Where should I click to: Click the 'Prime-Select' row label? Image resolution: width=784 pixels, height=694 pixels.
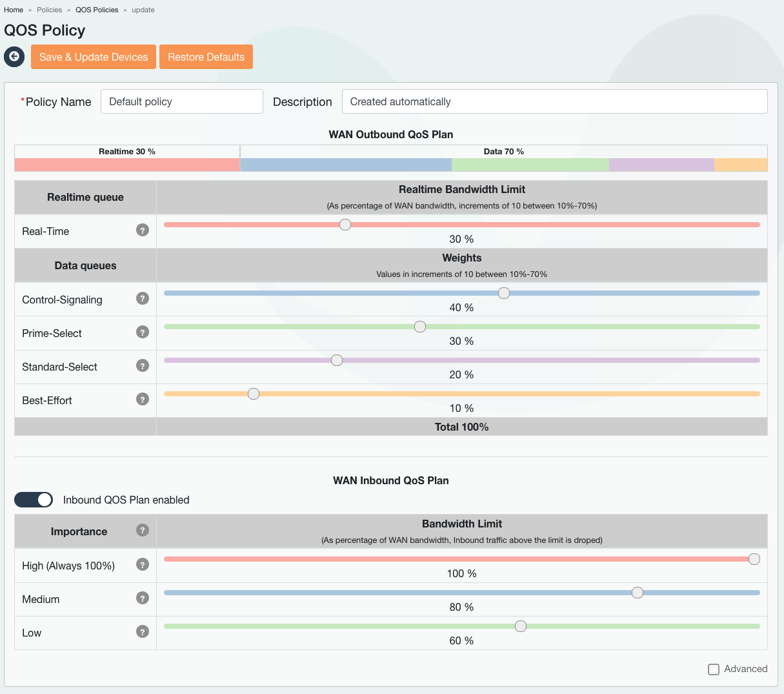click(52, 333)
